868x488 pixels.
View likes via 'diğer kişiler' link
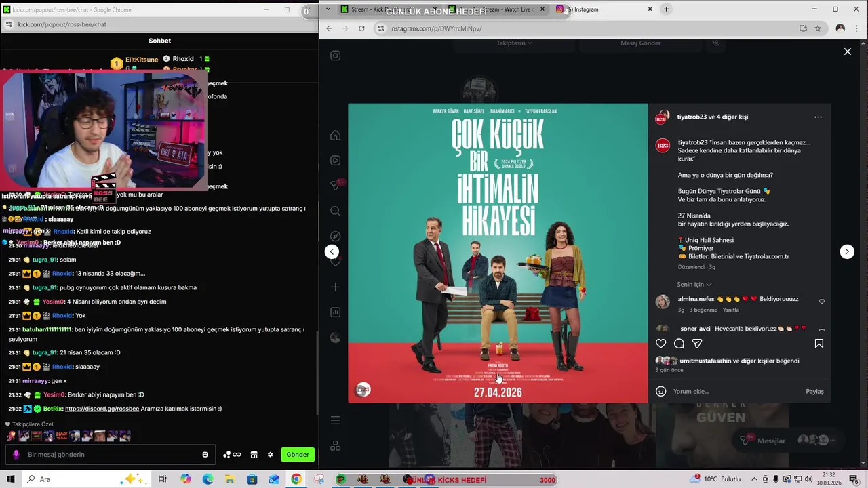(x=759, y=361)
